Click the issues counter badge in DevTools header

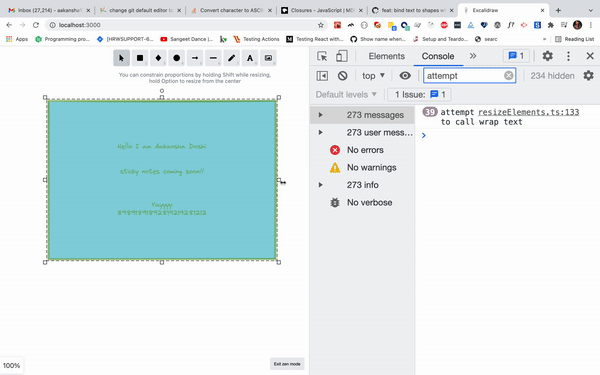[516, 56]
